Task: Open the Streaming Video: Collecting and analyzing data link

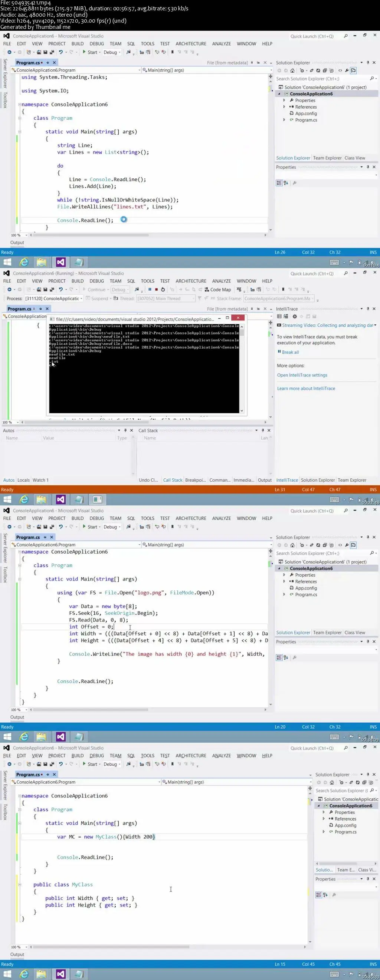Action: point(327,325)
